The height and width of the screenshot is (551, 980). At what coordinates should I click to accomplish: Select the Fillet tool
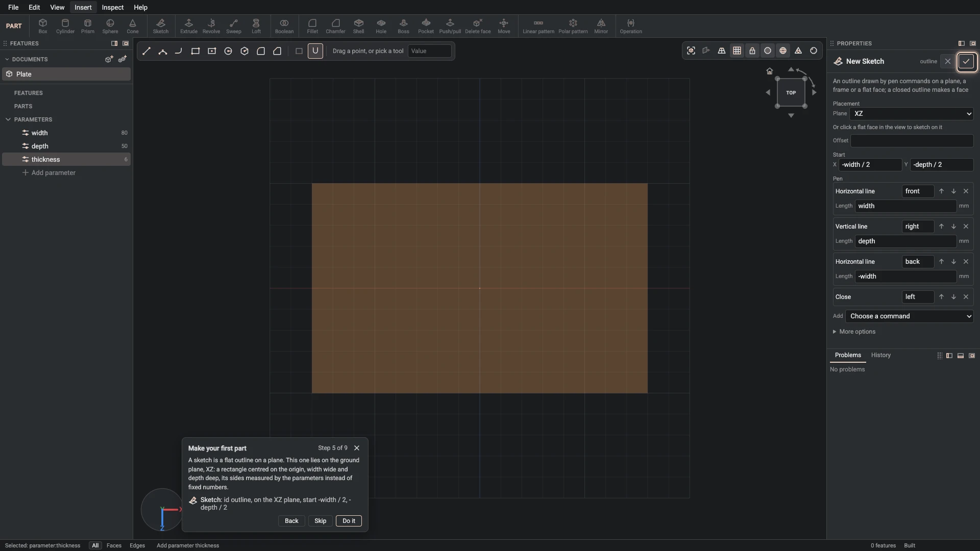pyautogui.click(x=312, y=26)
